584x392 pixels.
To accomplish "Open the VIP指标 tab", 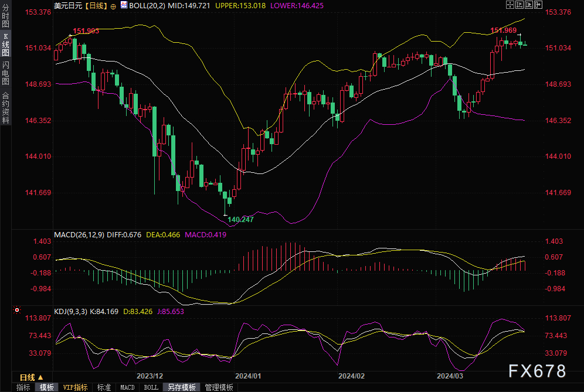I will coord(75,387).
